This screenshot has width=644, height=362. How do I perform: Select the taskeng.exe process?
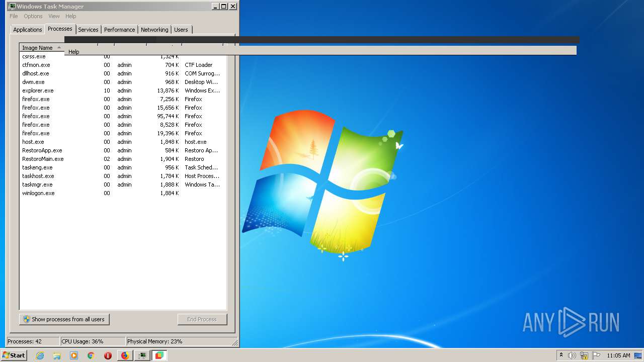point(123,167)
